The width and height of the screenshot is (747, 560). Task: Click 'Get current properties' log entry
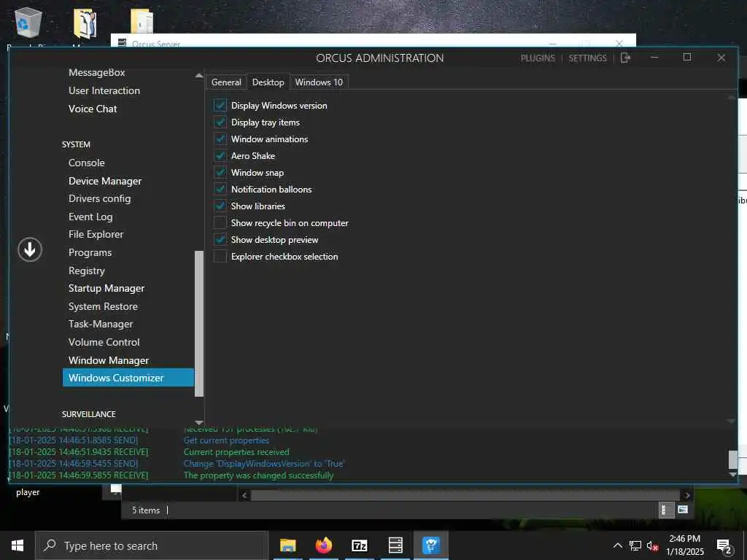pos(226,440)
